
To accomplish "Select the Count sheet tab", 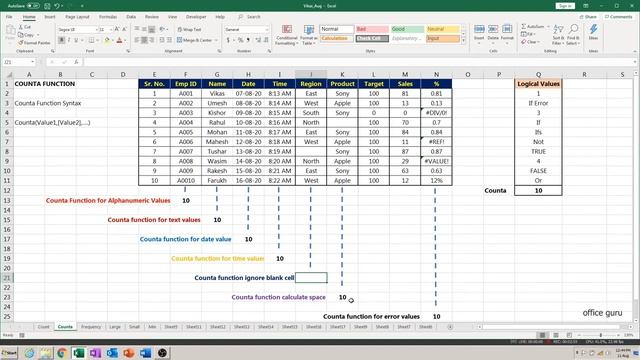I will (43, 327).
